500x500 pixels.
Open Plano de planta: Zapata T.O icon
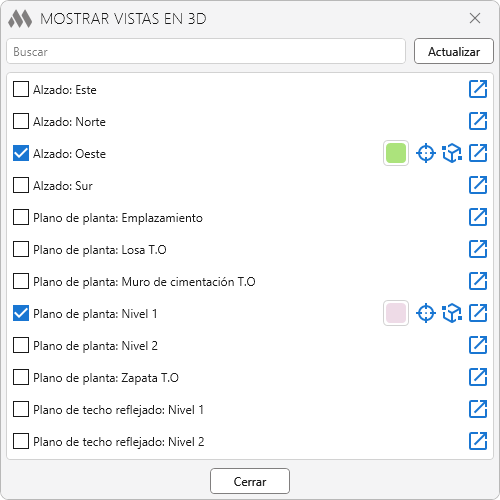tap(478, 377)
